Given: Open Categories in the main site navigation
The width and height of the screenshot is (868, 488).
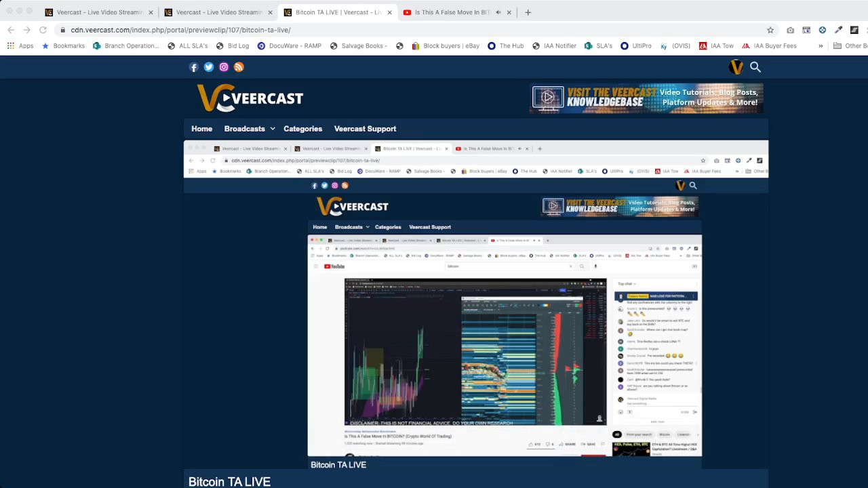Looking at the screenshot, I should coord(303,129).
